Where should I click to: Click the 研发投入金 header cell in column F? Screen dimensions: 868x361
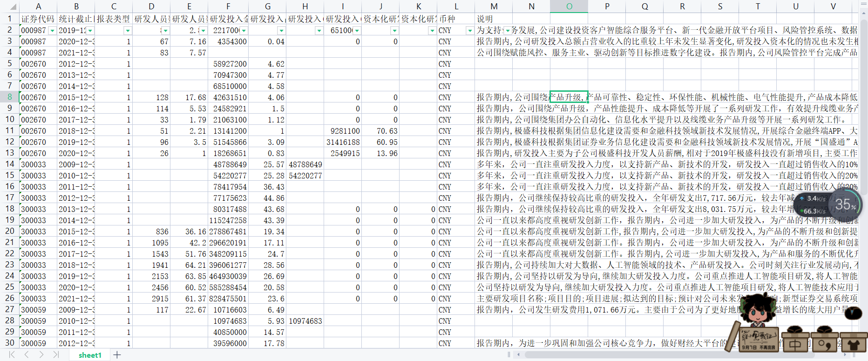[228, 19]
